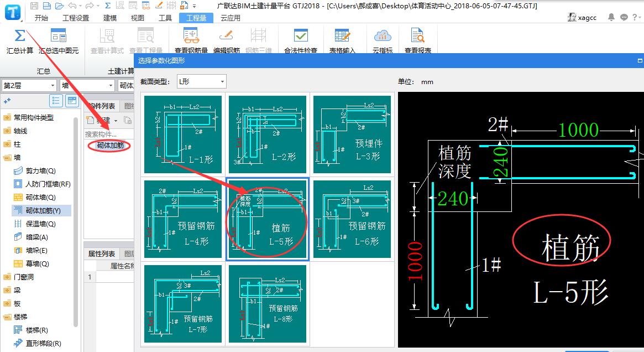Collapse the 墙 folder in the tree
The image size is (644, 352).
point(7,158)
